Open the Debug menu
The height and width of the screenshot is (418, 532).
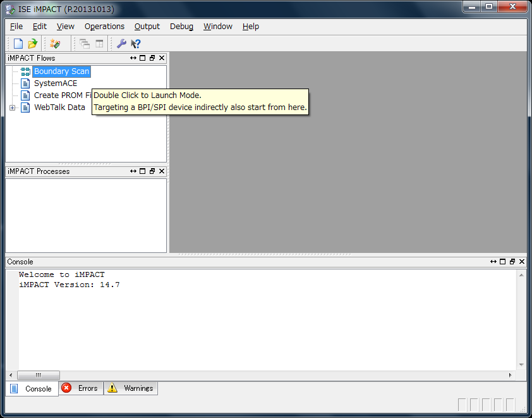pyautogui.click(x=181, y=27)
